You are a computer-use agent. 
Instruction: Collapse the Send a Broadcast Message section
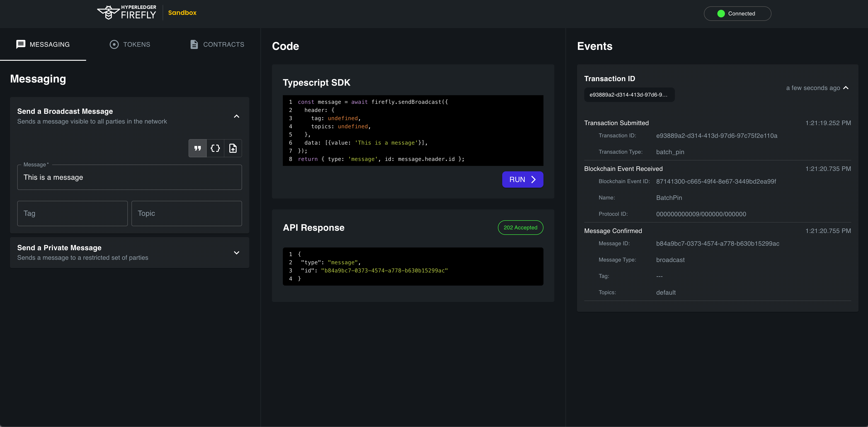[236, 116]
